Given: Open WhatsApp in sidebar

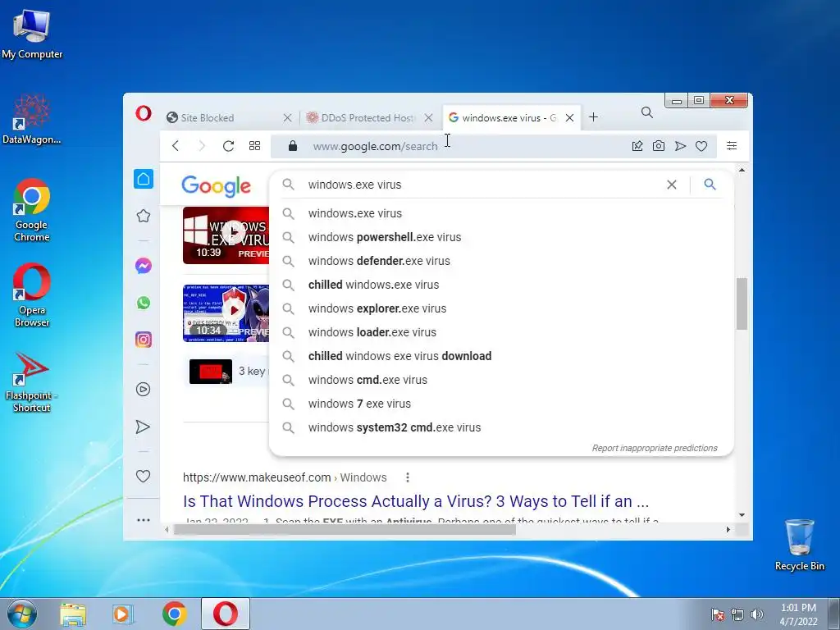Looking at the screenshot, I should [x=143, y=303].
